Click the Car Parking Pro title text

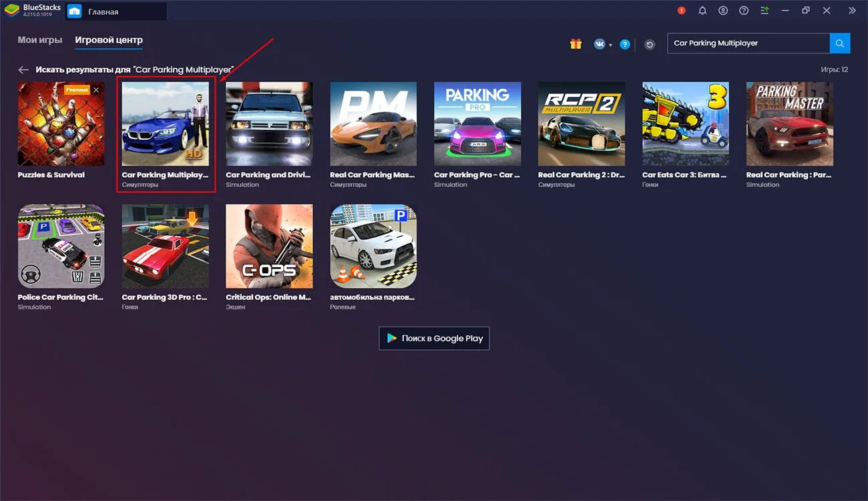pyautogui.click(x=477, y=175)
